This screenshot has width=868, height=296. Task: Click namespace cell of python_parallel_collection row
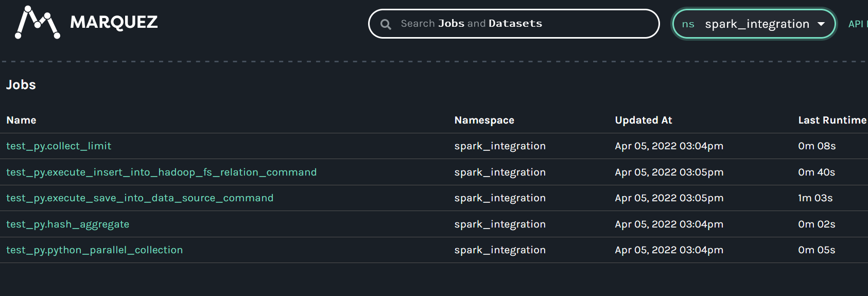pyautogui.click(x=500, y=250)
